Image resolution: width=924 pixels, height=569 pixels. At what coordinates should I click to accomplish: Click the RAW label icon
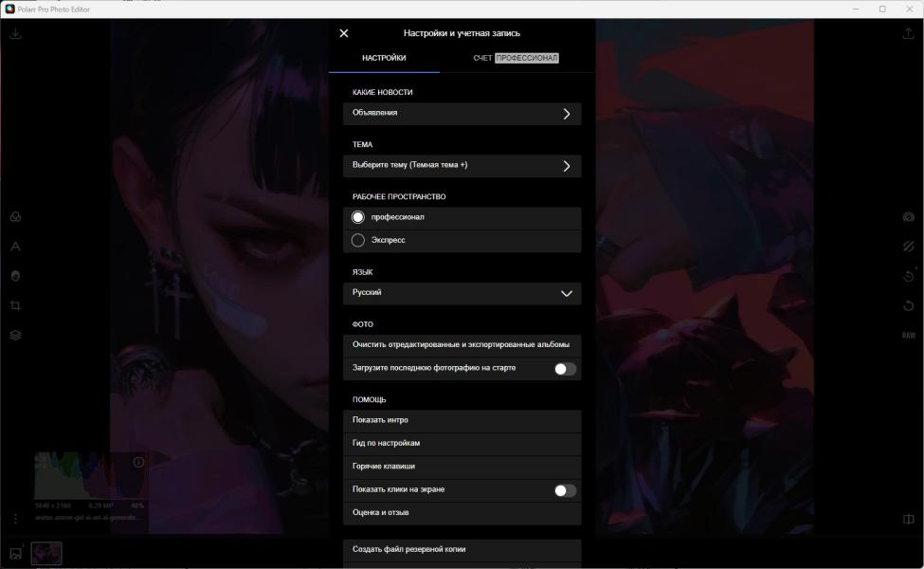(x=908, y=335)
